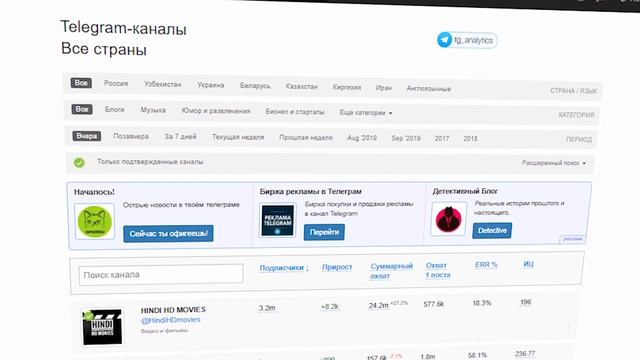
Task: Choose the Музыка category
Action: (153, 110)
